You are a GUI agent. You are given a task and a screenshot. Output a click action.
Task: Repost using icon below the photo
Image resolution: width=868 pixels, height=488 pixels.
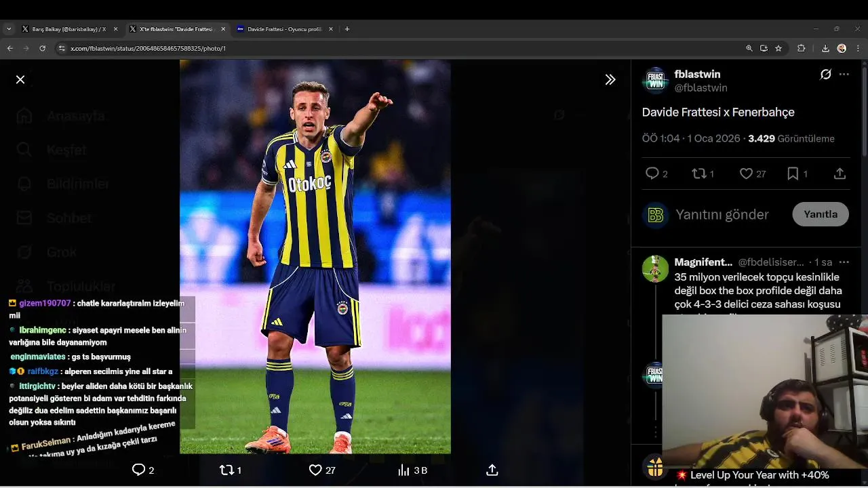[226, 470]
